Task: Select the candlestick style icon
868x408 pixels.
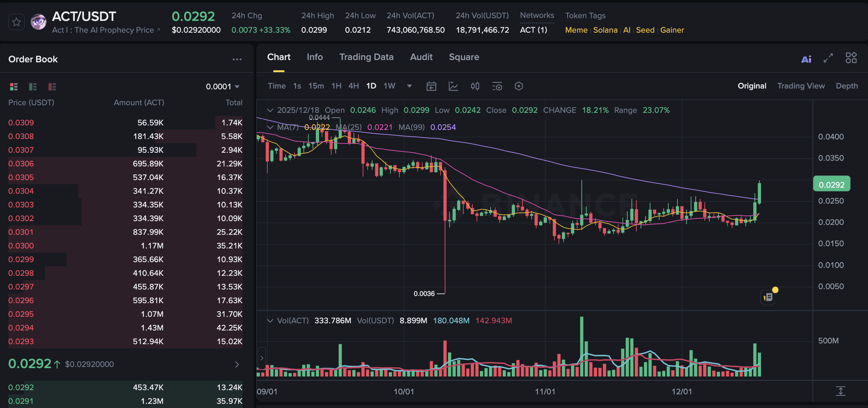Action: tap(475, 86)
